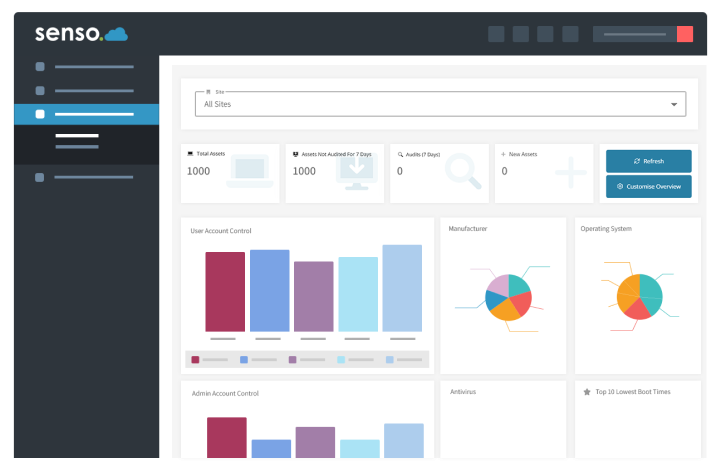Click the purple legend swatch

[x=292, y=360]
